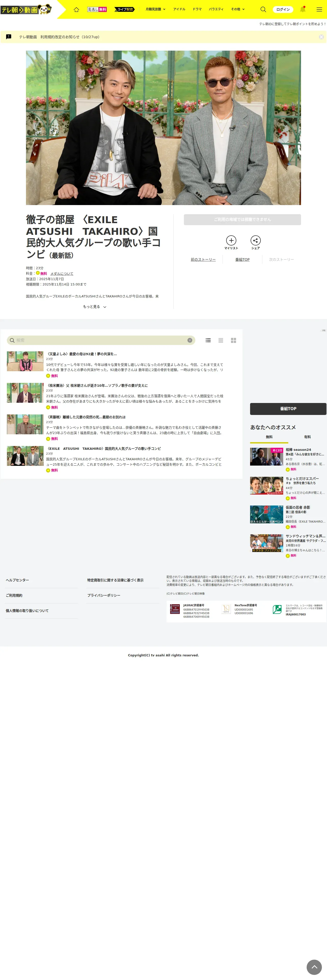Click the scroll-to-top arrow button

pos(314,967)
